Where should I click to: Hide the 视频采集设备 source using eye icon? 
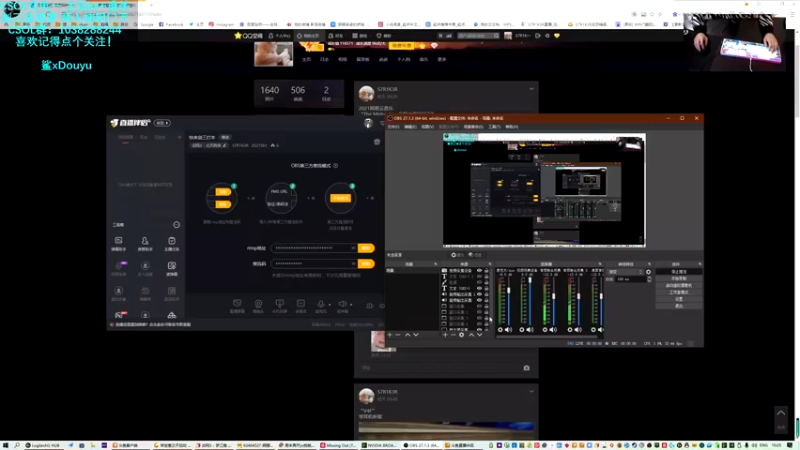[479, 270]
